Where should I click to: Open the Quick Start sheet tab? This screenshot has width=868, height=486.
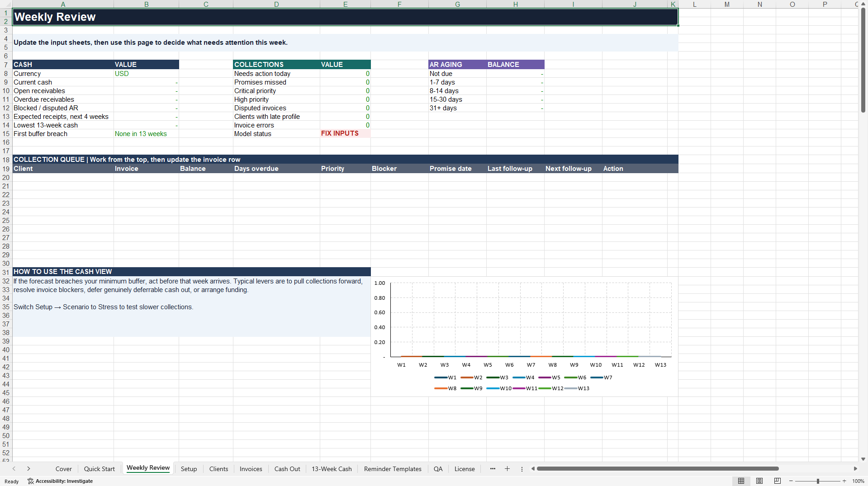point(100,469)
